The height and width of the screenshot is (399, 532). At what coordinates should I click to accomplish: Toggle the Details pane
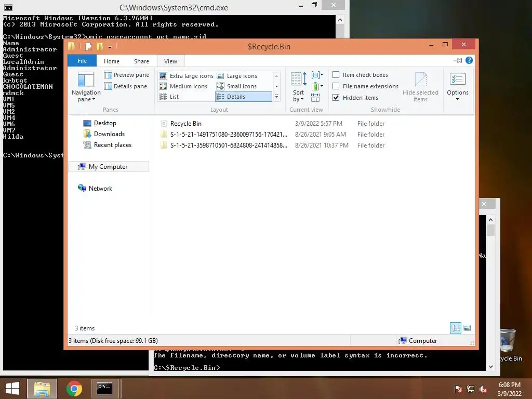[x=126, y=86]
